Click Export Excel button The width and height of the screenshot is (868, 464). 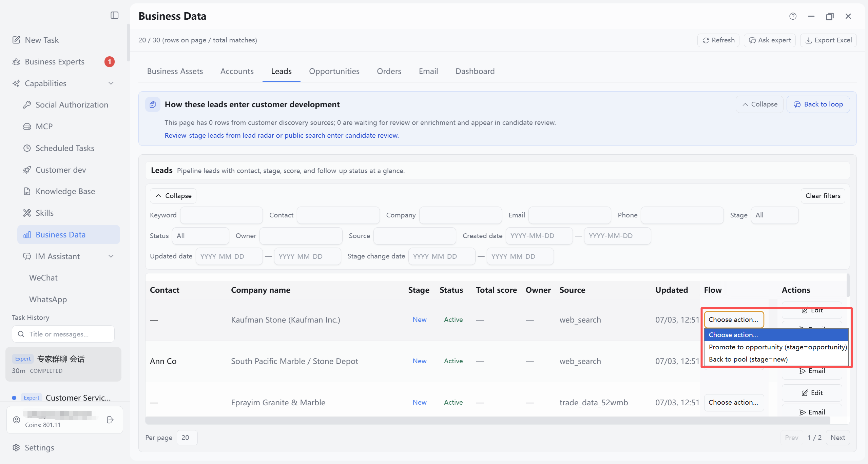coord(829,40)
